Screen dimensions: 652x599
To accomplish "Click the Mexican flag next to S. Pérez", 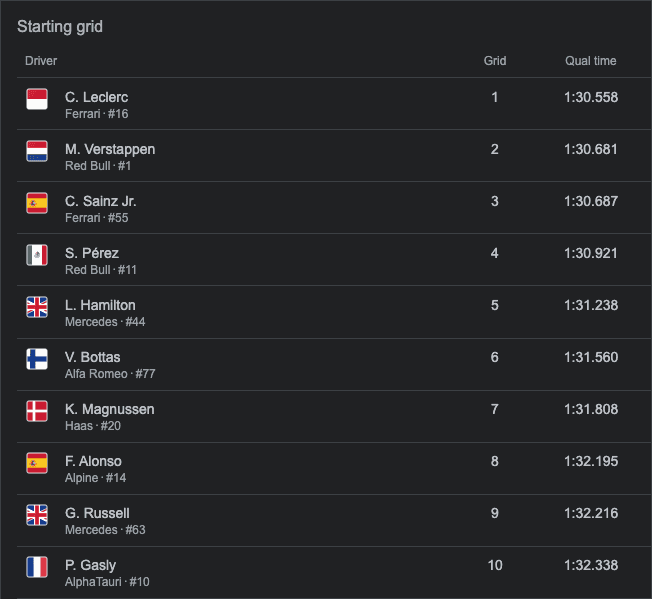I will [x=37, y=255].
